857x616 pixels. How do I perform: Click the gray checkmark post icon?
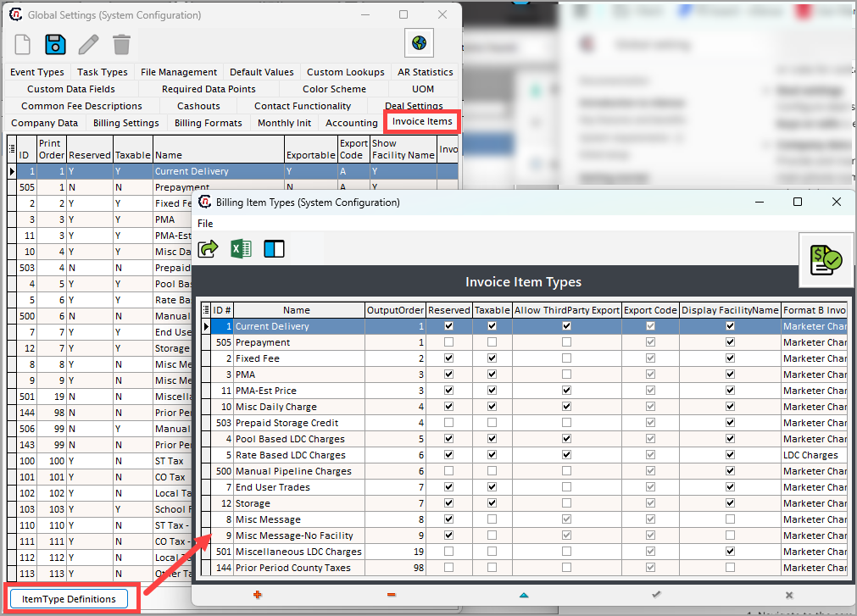point(656,595)
